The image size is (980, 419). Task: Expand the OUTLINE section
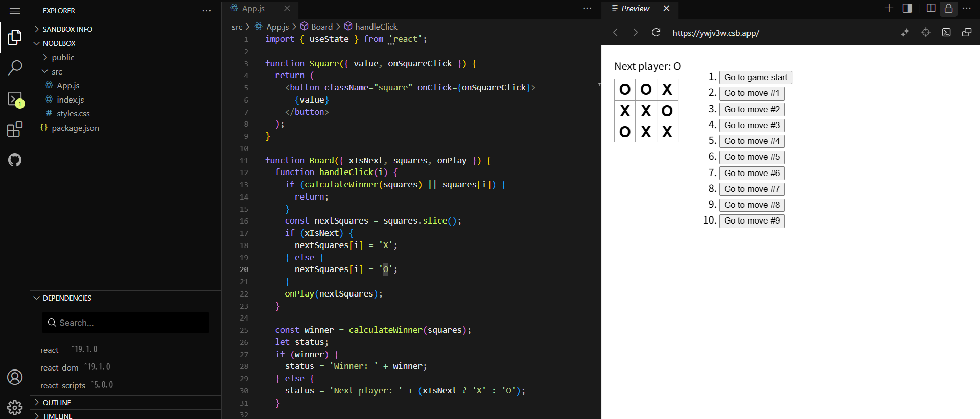(126, 403)
